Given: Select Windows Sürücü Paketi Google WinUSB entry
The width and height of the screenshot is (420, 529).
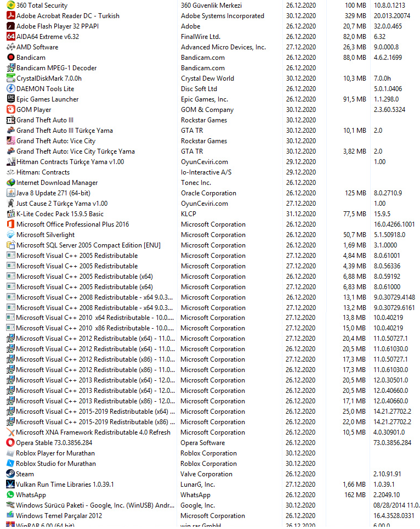Looking at the screenshot, I should click(95, 506).
